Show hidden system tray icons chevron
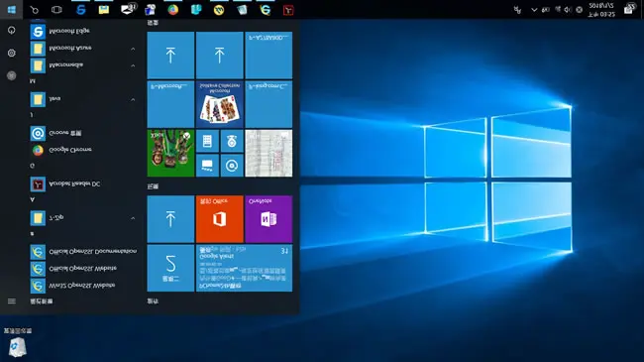 point(534,10)
